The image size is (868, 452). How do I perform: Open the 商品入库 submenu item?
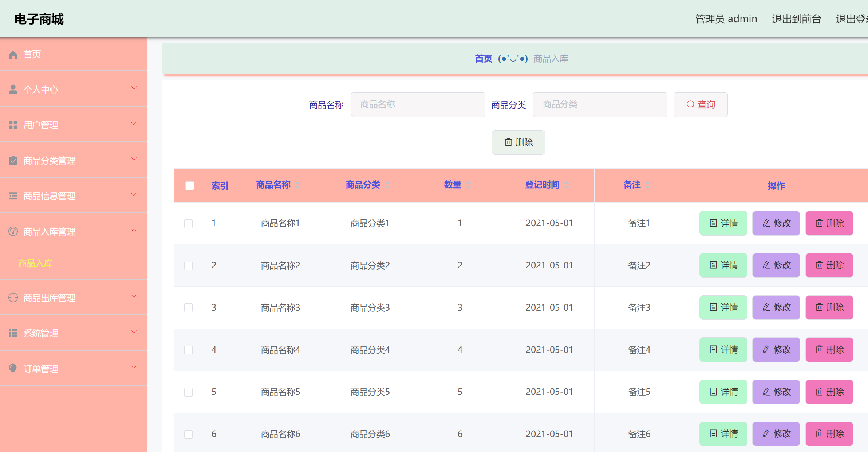coord(35,263)
